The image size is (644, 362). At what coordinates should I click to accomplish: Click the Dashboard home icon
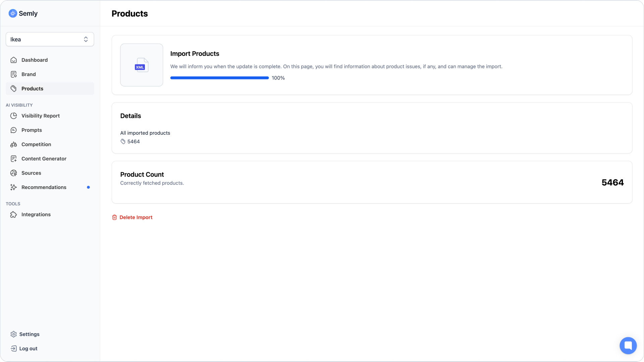13,60
